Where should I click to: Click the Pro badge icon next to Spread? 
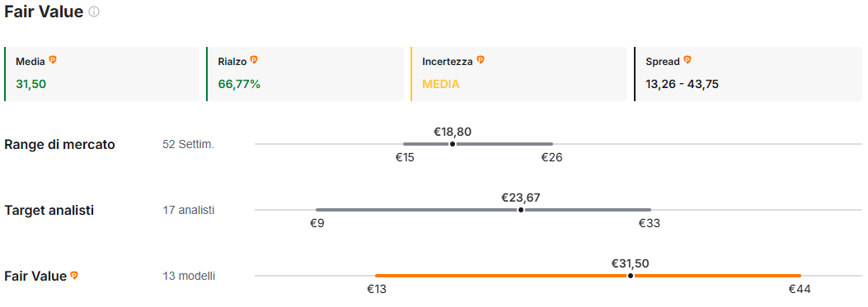687,60
